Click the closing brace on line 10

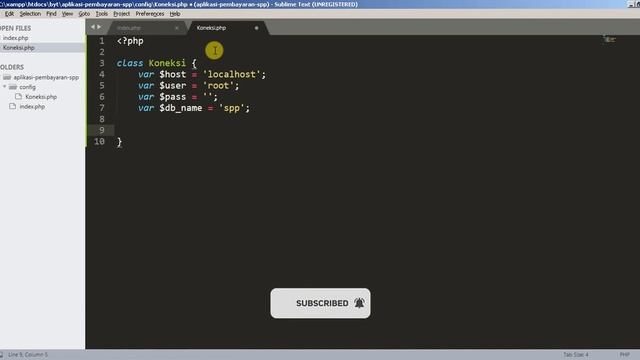point(119,142)
